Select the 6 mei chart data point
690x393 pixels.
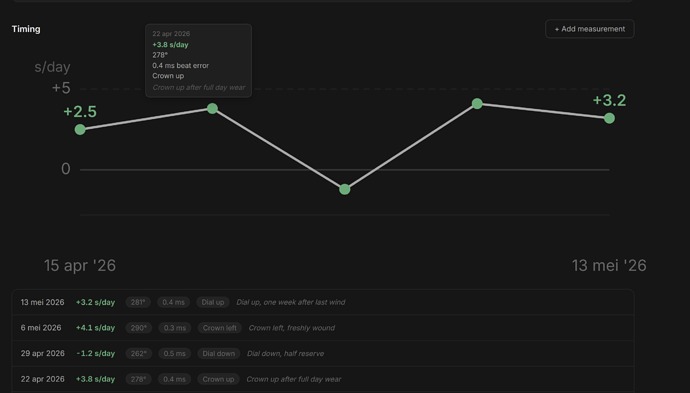pos(477,104)
